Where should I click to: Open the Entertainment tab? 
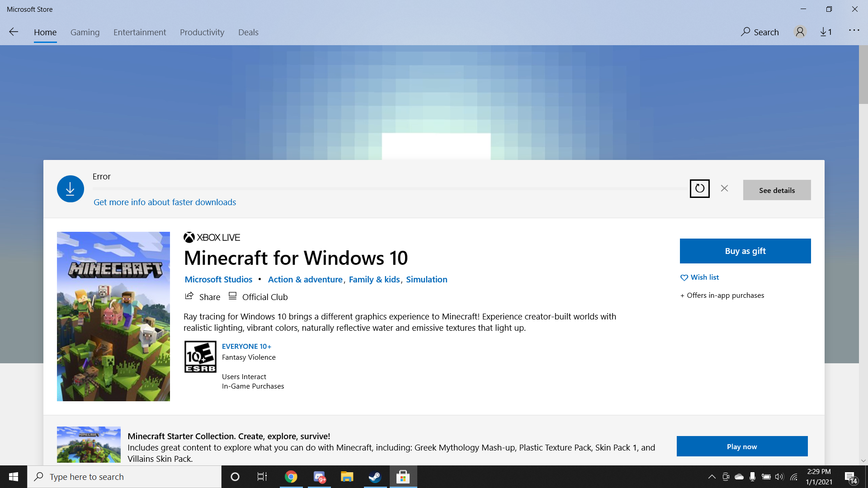(140, 32)
